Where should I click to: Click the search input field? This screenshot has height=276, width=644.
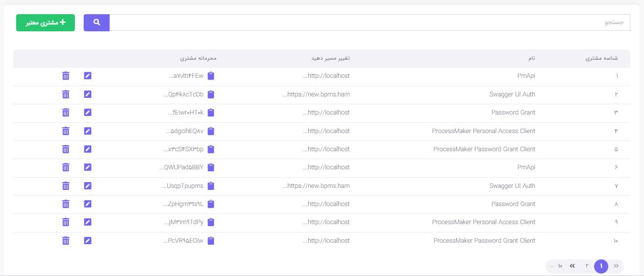(x=369, y=23)
